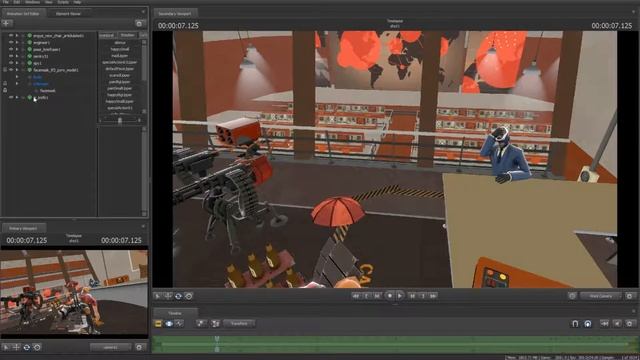
Task: Select the facemask control in tree
Action: [x=48, y=91]
